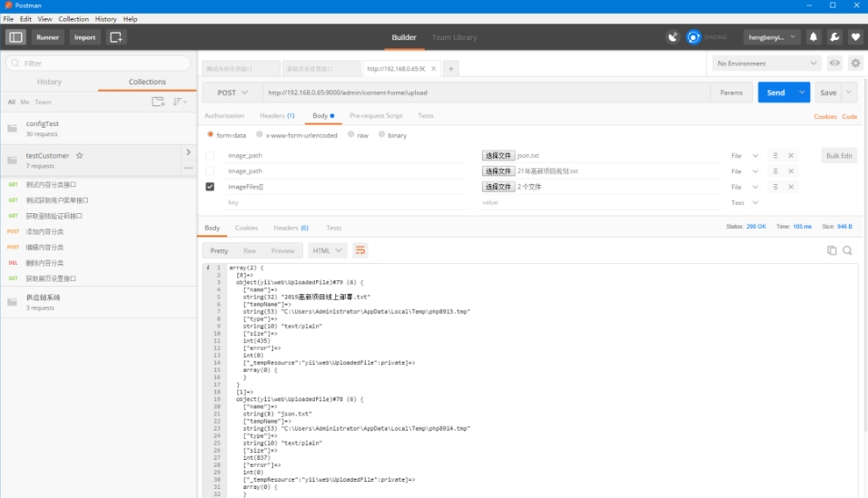Open the collections sort icon
The width and height of the screenshot is (868, 498).
(x=180, y=102)
